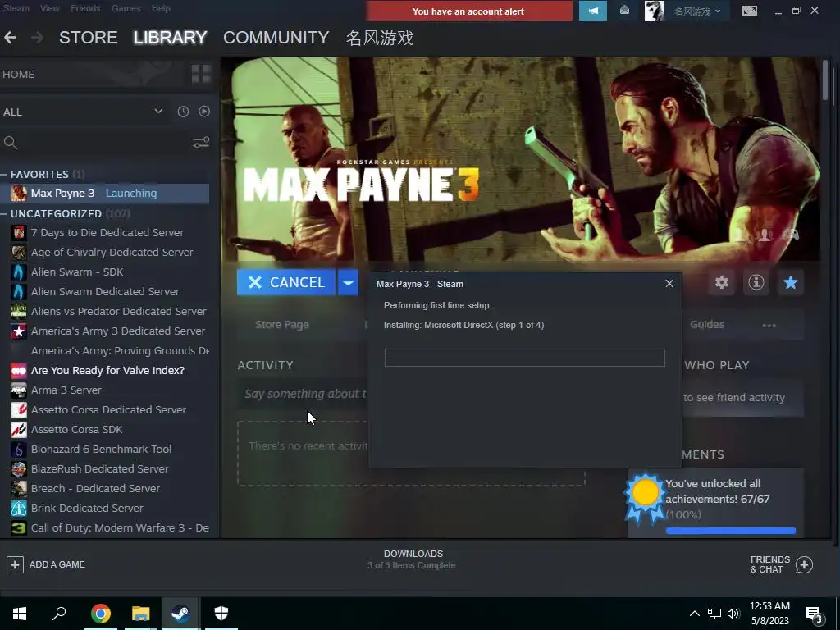
Task: Click the DirectX install progress bar
Action: pos(524,358)
